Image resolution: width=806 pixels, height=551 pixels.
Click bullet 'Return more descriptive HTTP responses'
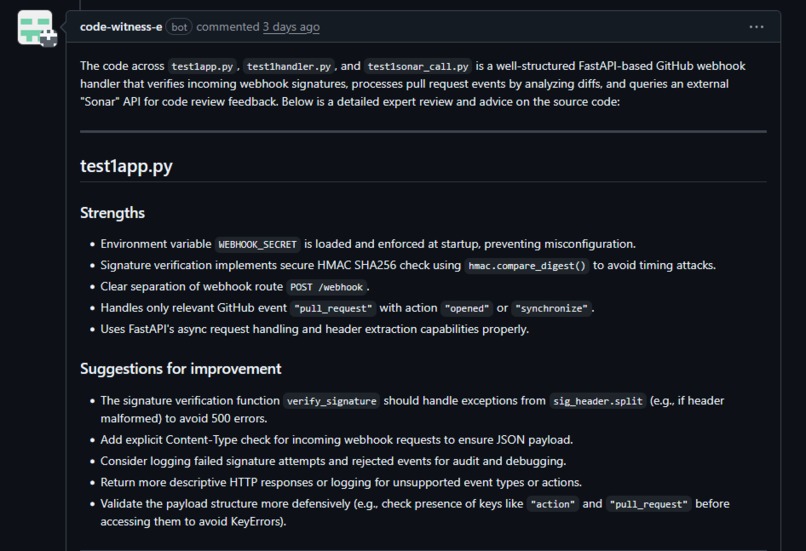point(341,483)
